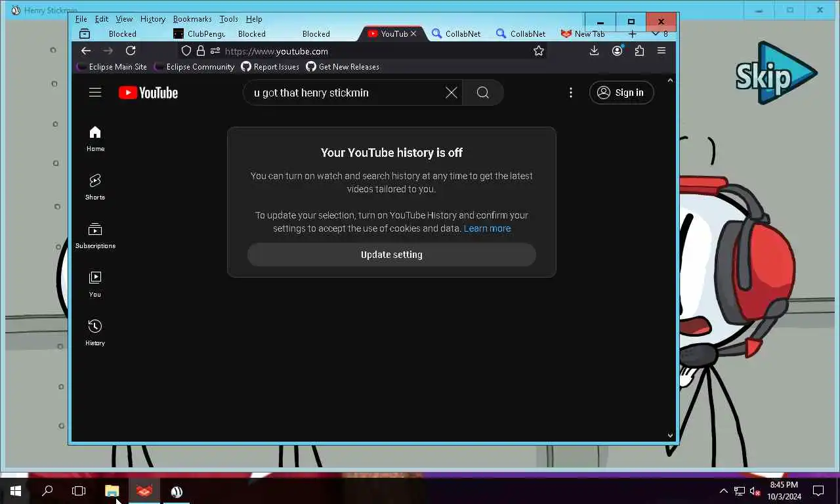Screen dimensions: 840x504
Task: Open the tab overview icon left of tabs
Action: tap(85, 33)
